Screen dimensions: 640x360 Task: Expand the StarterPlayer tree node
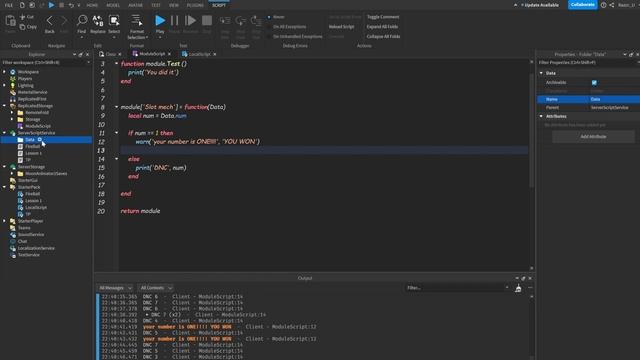pyautogui.click(x=4, y=221)
